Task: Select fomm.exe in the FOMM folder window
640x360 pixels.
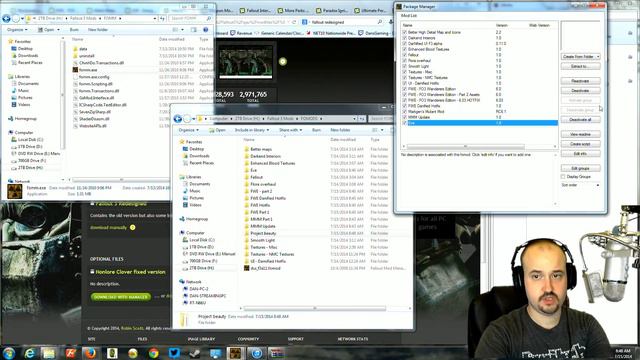Action: point(88,70)
